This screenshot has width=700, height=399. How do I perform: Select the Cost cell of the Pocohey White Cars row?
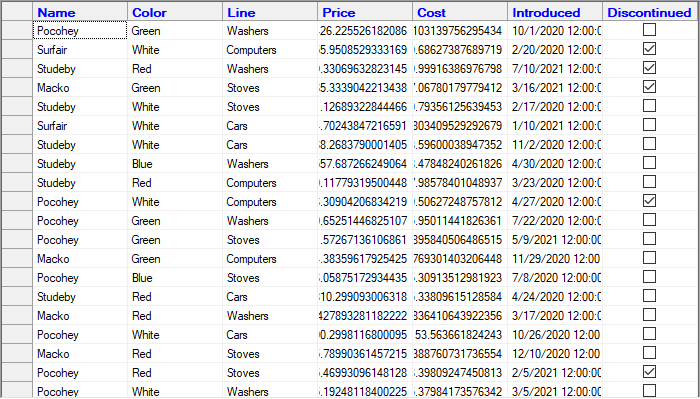point(460,335)
